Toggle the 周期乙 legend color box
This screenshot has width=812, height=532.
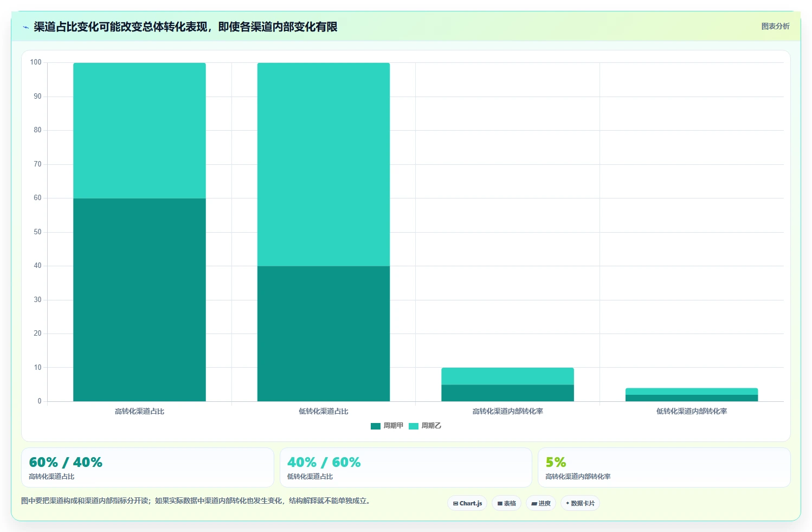pyautogui.click(x=414, y=426)
